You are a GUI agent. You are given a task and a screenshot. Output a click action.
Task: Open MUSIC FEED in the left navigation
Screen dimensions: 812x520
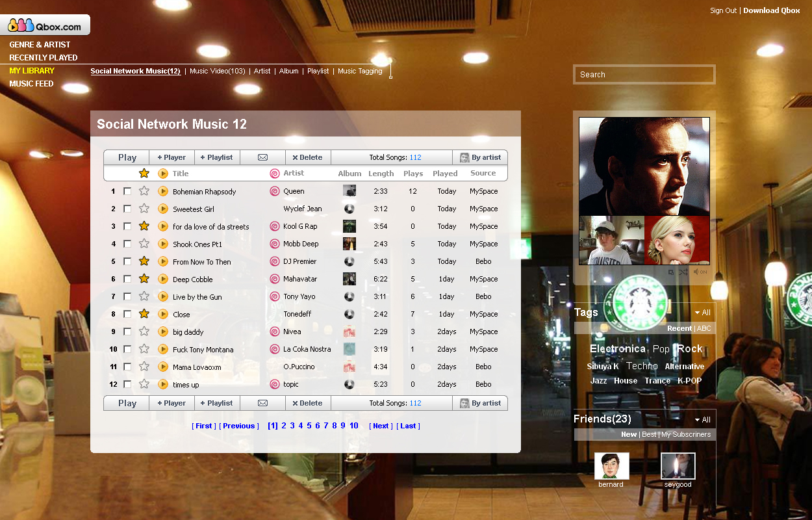click(31, 84)
